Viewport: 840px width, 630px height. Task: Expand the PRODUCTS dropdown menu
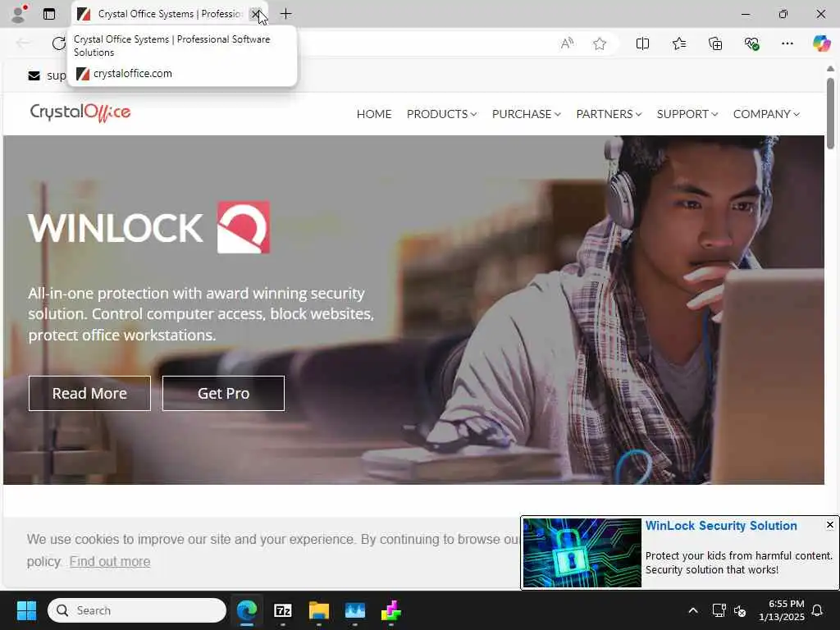(x=441, y=114)
